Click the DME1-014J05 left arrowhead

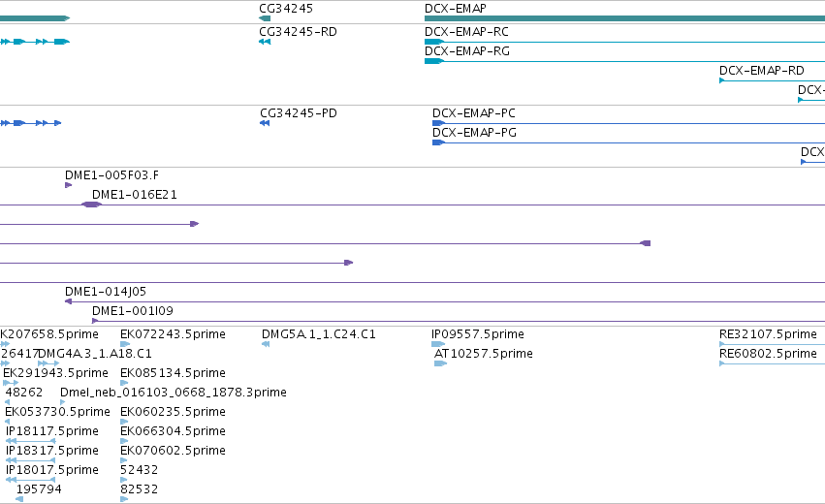68,301
